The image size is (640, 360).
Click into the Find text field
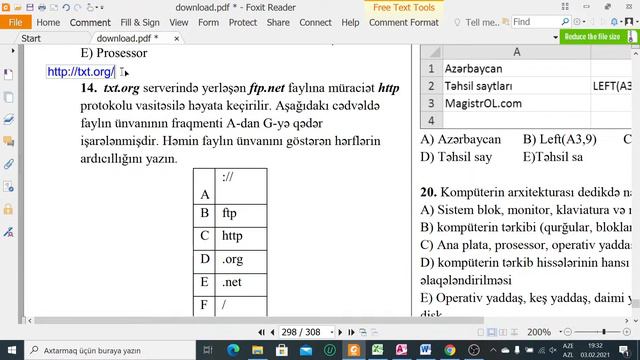click(x=535, y=22)
